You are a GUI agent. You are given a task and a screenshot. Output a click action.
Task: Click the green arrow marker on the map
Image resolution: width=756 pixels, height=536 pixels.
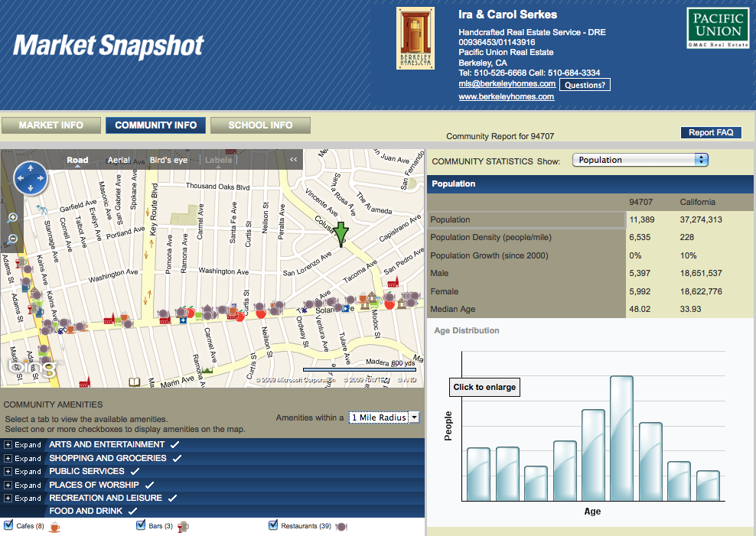click(340, 233)
